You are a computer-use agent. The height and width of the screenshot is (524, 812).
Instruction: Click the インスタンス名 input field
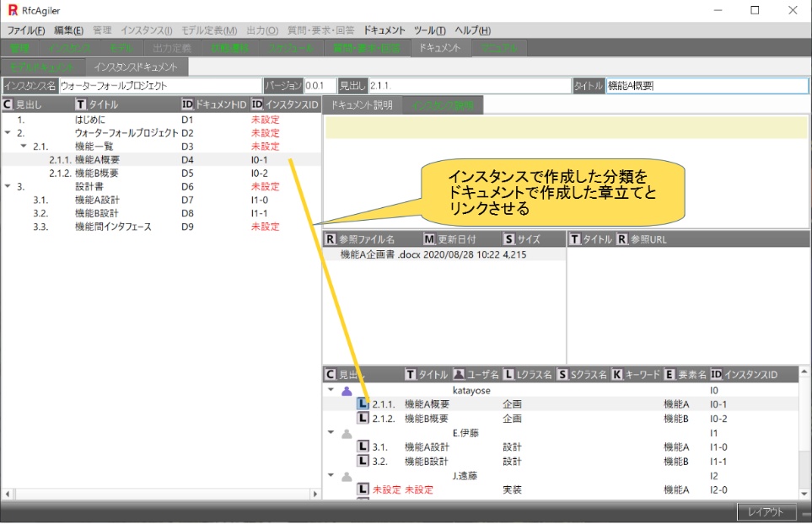160,86
